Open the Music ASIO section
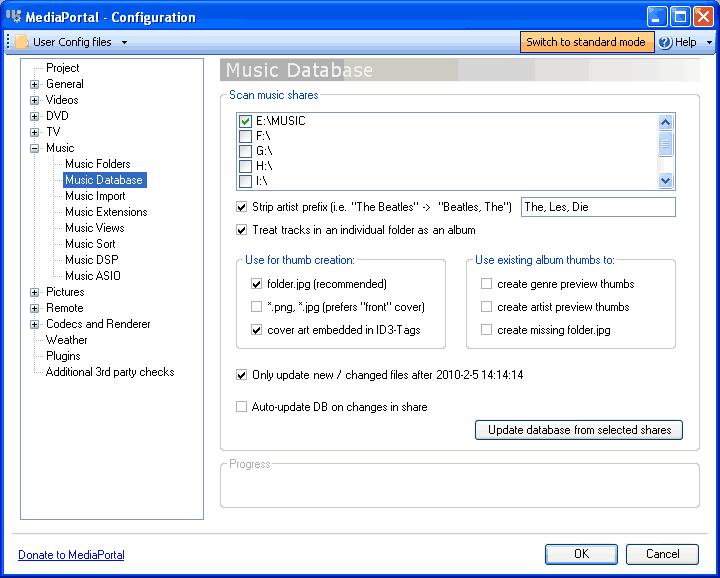 tap(93, 276)
